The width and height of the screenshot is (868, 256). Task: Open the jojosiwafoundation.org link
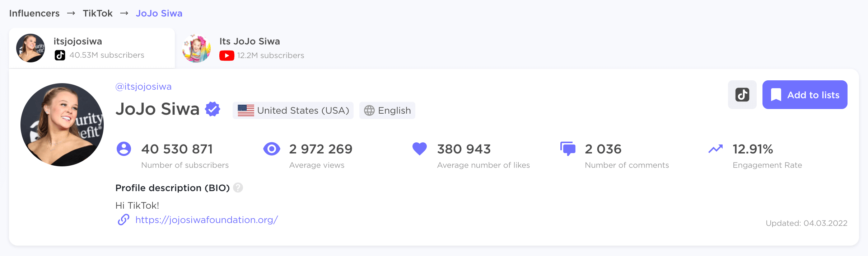click(x=207, y=220)
